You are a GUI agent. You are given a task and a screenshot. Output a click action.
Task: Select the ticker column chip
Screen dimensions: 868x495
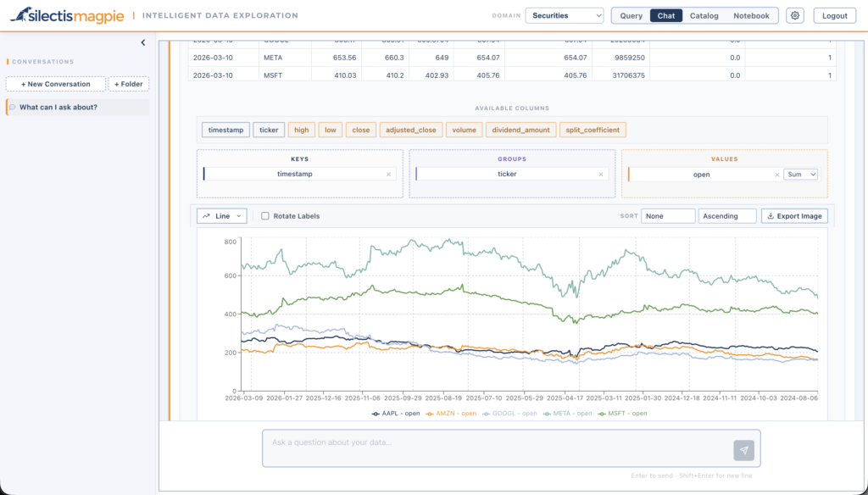(269, 131)
